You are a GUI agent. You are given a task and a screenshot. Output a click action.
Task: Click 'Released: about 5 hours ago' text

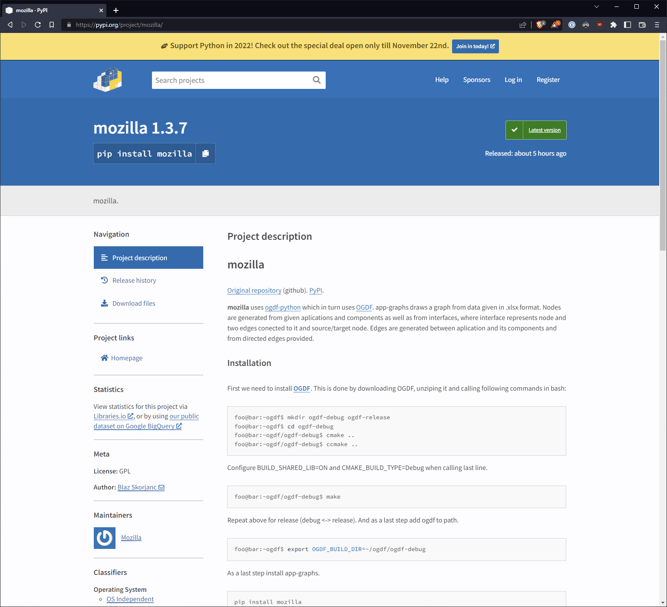tap(525, 154)
